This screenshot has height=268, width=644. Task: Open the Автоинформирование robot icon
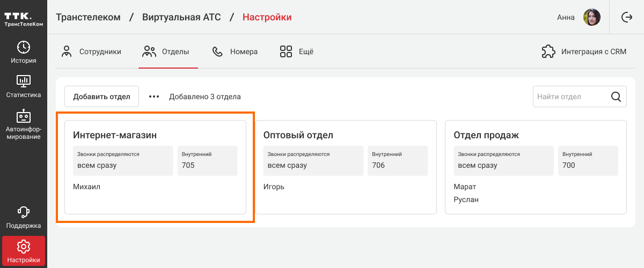[x=24, y=116]
